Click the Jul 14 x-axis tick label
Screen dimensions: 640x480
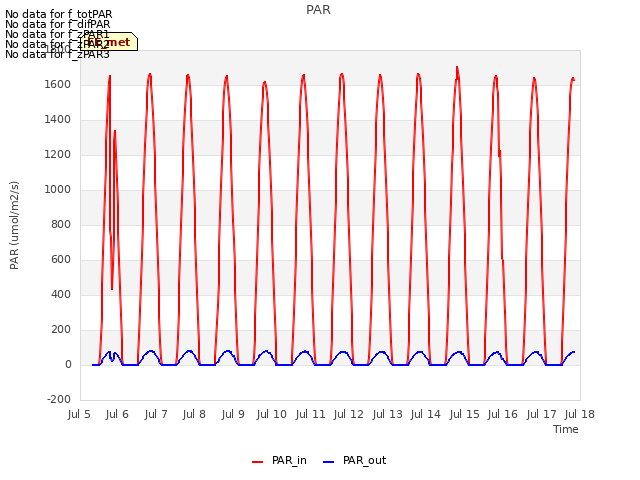[x=426, y=415]
